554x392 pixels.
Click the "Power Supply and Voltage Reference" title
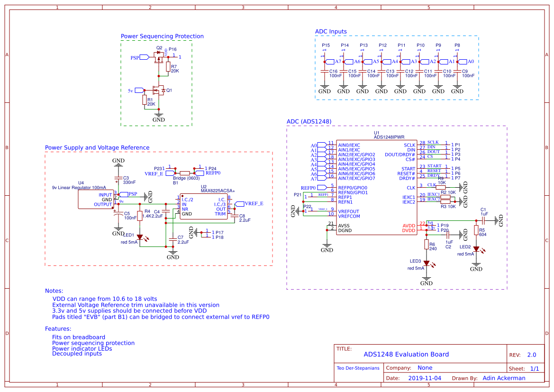[97, 148]
